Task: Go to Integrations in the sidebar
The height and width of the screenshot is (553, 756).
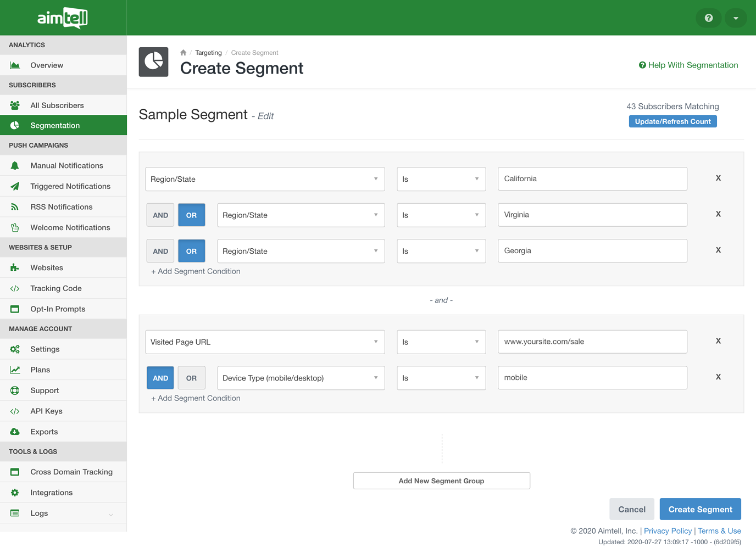Action: [52, 493]
